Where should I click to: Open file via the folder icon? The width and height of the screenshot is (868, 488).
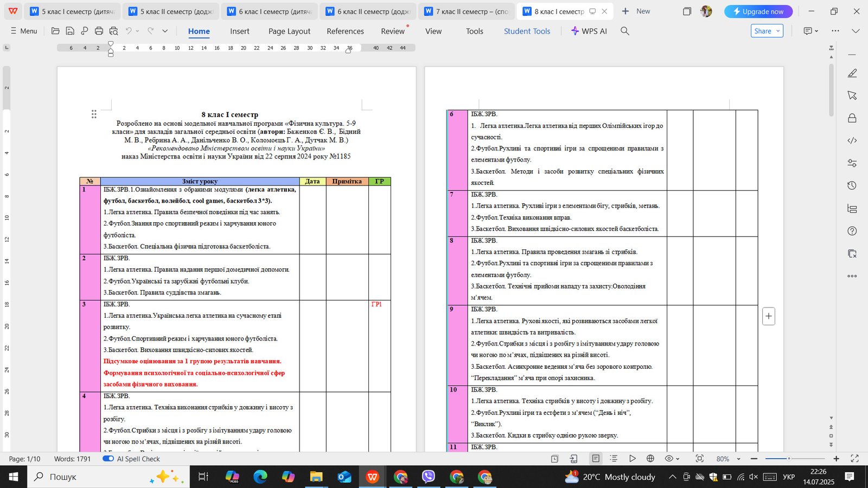[x=55, y=31]
